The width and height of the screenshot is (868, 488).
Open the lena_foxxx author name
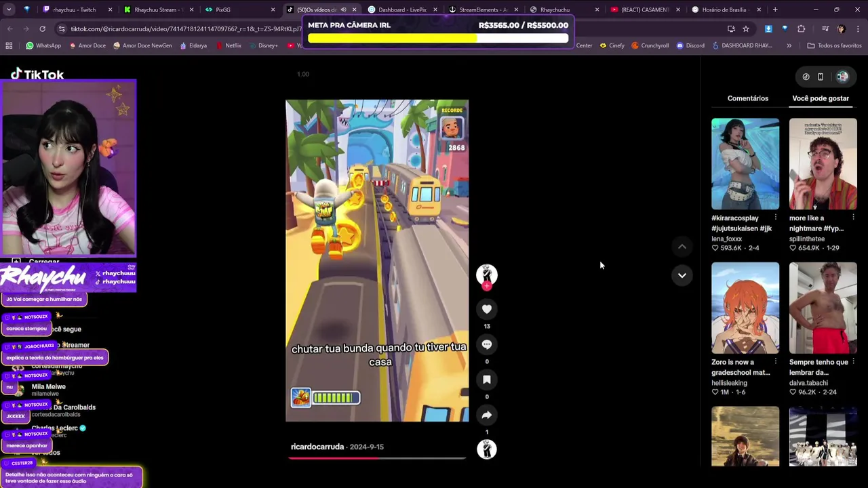coord(727,239)
